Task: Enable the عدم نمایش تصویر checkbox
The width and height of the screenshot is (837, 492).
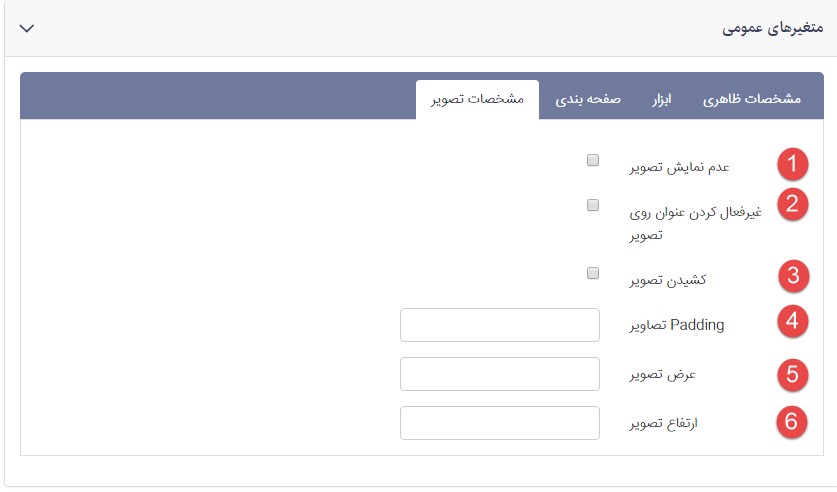Action: click(x=593, y=159)
